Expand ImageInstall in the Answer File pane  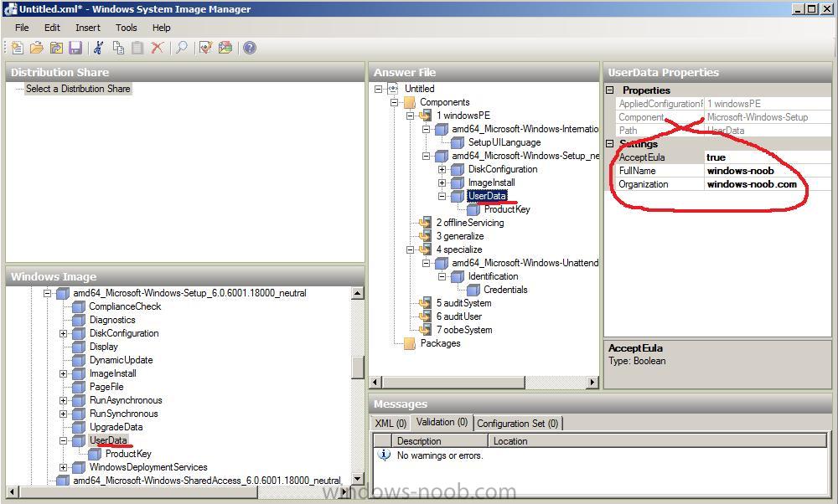(442, 183)
